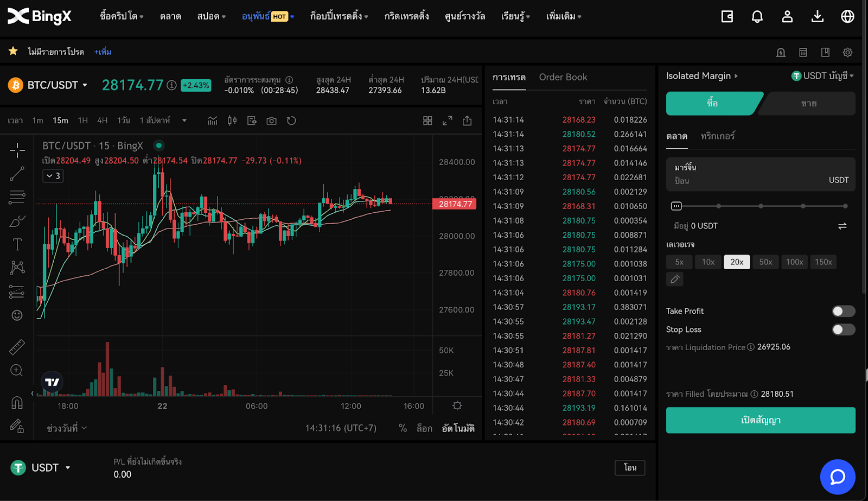
Task: Open the live chat support bubble
Action: [837, 477]
